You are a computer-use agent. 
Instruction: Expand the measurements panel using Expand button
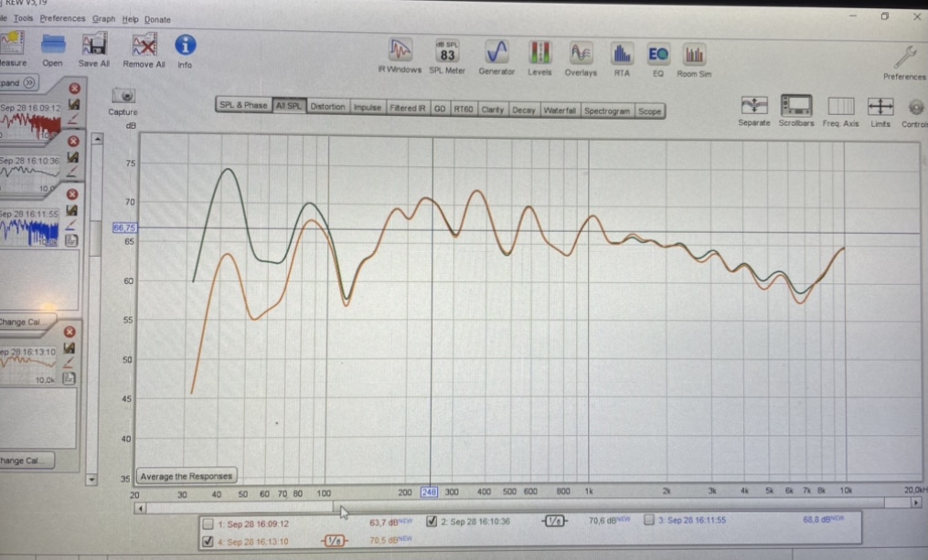(20, 83)
